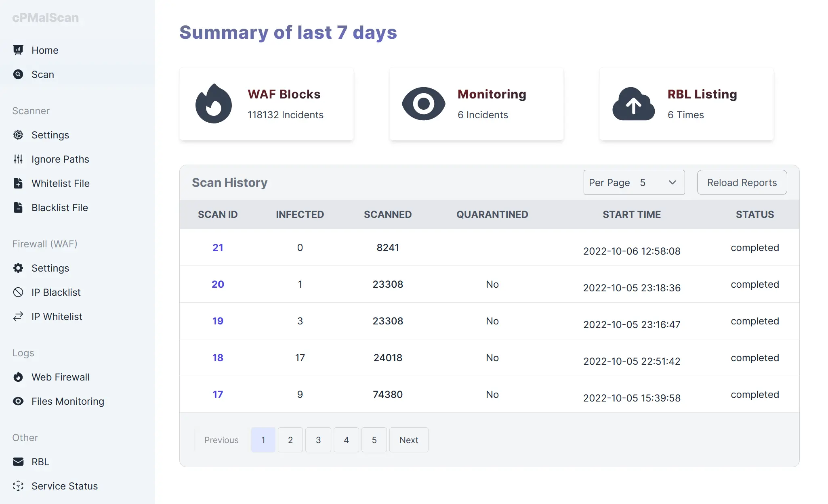The image size is (828, 504).
Task: Click the Service Status icon
Action: pyautogui.click(x=18, y=486)
